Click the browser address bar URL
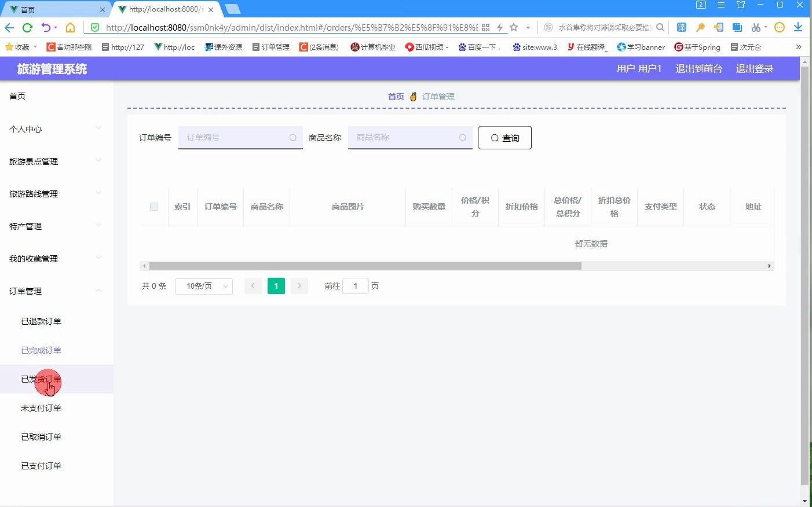 [x=292, y=27]
